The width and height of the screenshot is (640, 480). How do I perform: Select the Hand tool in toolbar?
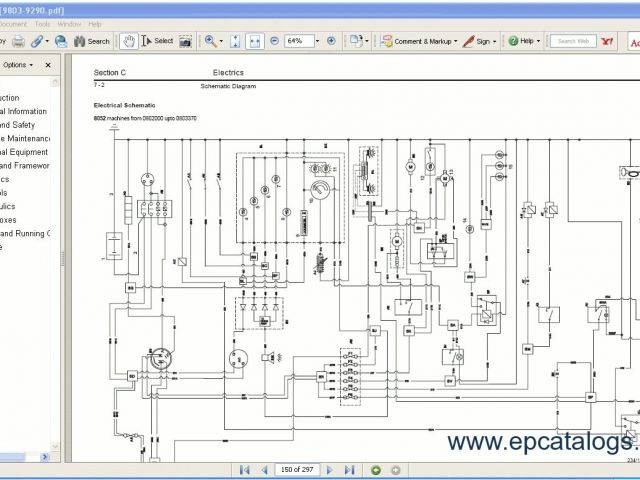point(128,41)
